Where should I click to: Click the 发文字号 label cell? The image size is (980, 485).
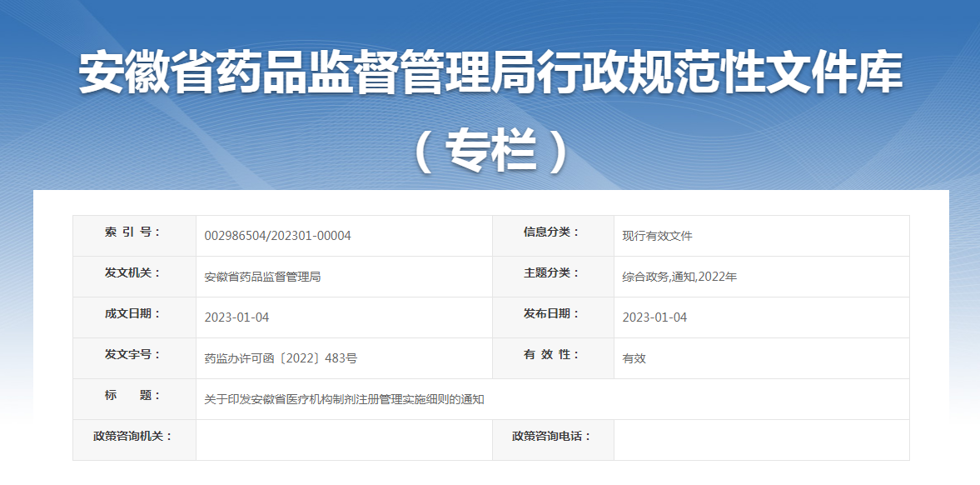134,358
